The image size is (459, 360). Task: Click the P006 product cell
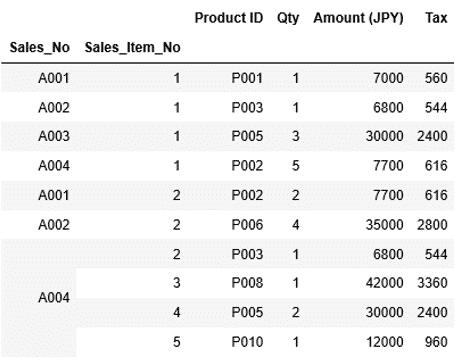point(247,225)
